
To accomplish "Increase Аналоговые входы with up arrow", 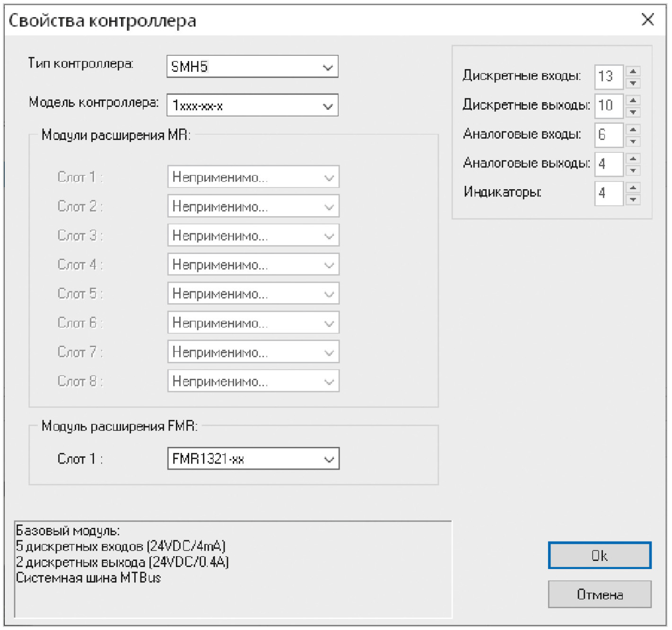I will coord(633,130).
